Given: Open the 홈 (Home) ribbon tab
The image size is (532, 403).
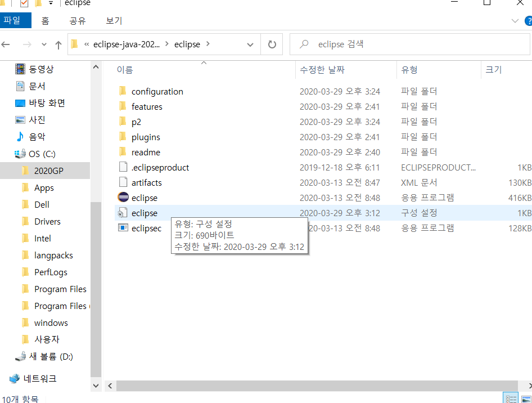Looking at the screenshot, I should point(45,21).
